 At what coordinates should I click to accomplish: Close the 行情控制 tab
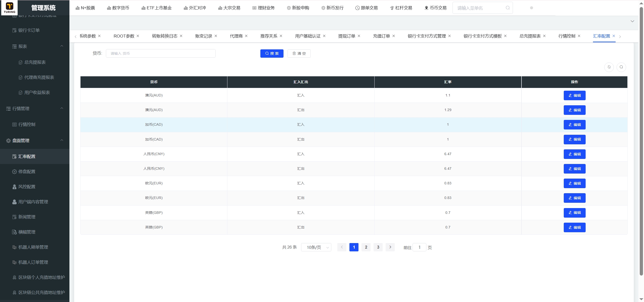[x=579, y=36]
